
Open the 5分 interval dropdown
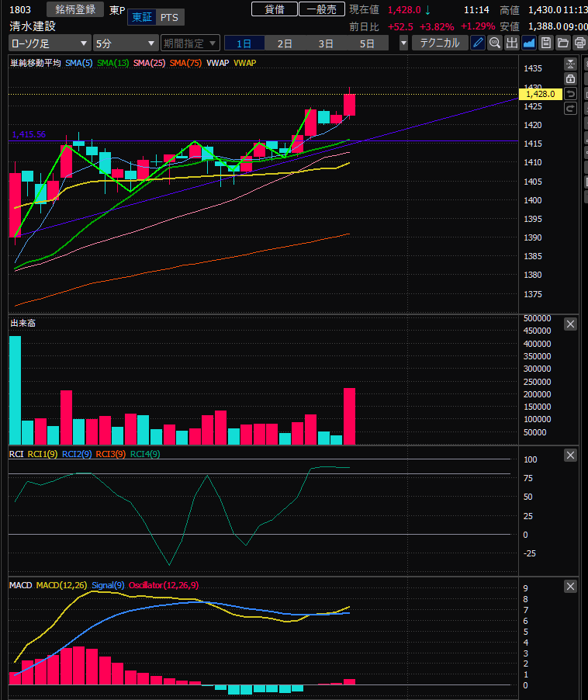click(x=125, y=43)
